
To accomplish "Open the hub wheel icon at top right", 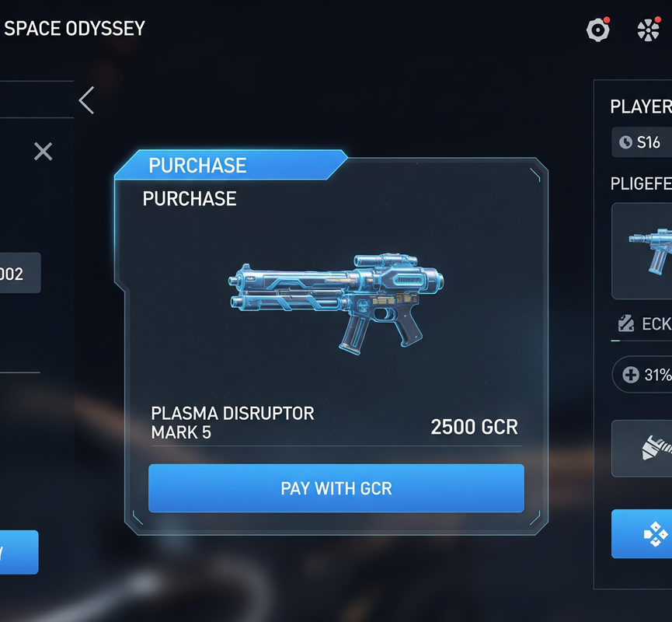I will coord(649,30).
